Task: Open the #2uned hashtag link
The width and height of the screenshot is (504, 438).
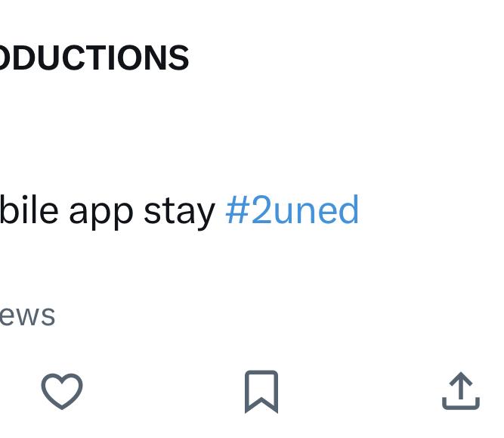Action: point(292,210)
